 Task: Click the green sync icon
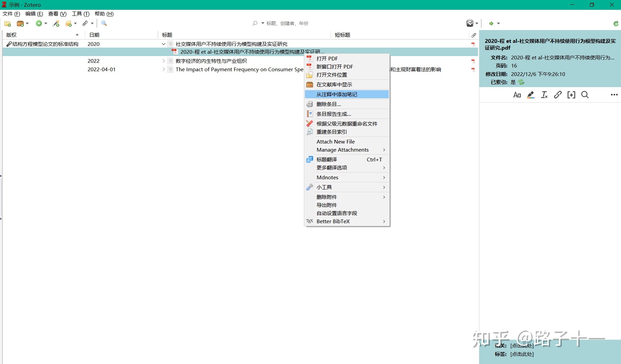pos(616,23)
